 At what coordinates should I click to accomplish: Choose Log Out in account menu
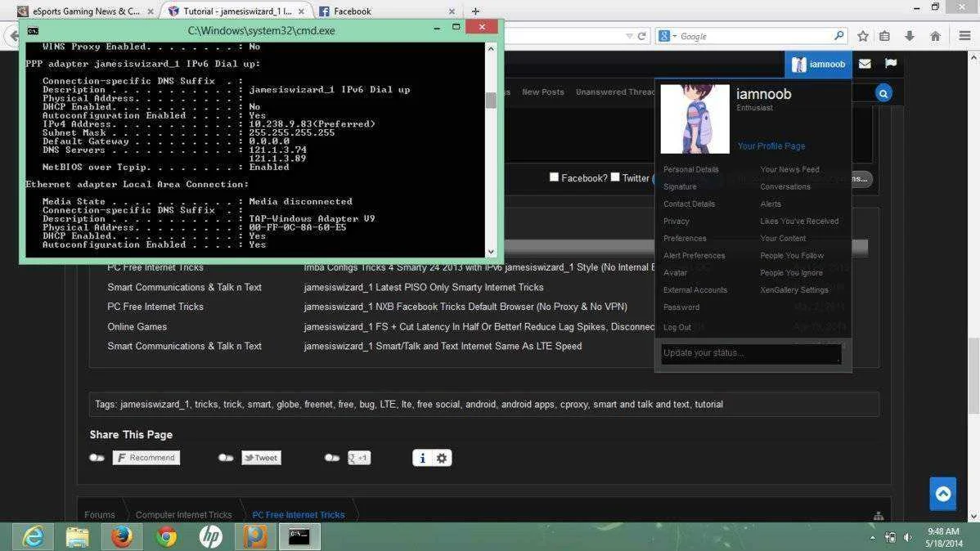pos(677,327)
